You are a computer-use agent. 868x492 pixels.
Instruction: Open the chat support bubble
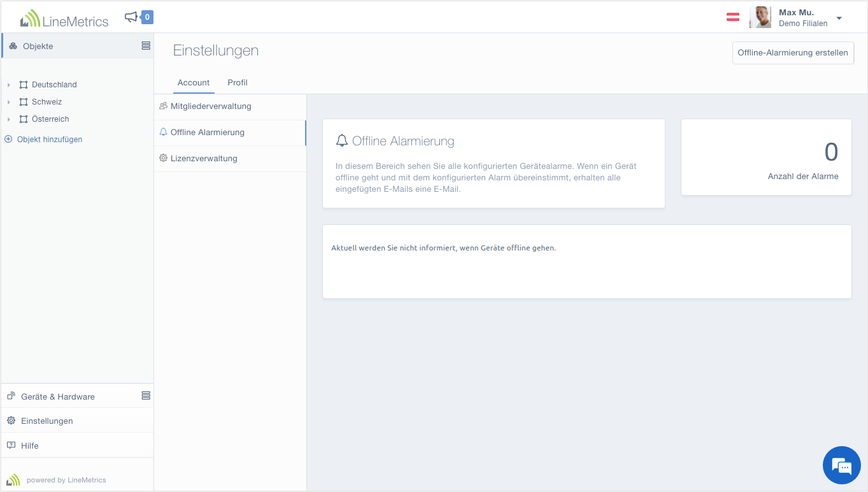tap(842, 465)
